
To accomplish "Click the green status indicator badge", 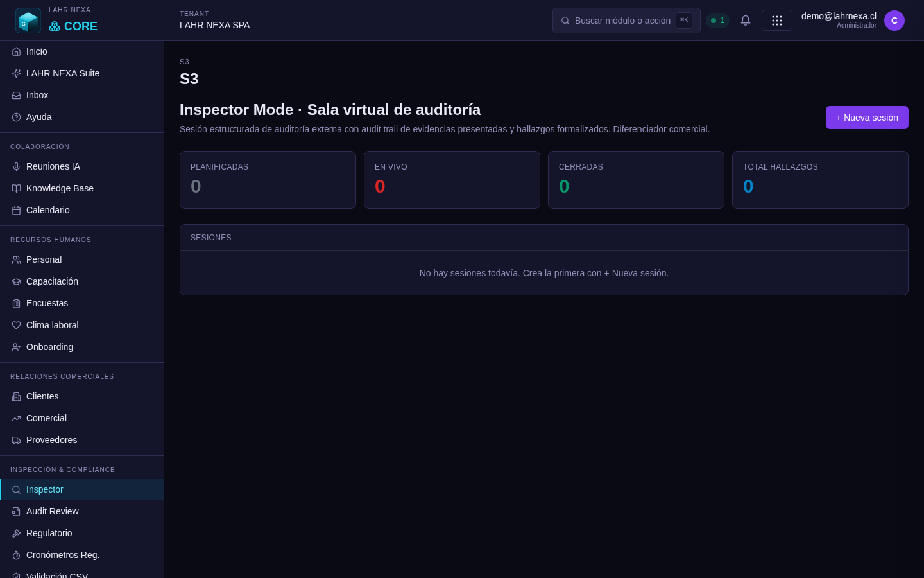I will pyautogui.click(x=717, y=21).
